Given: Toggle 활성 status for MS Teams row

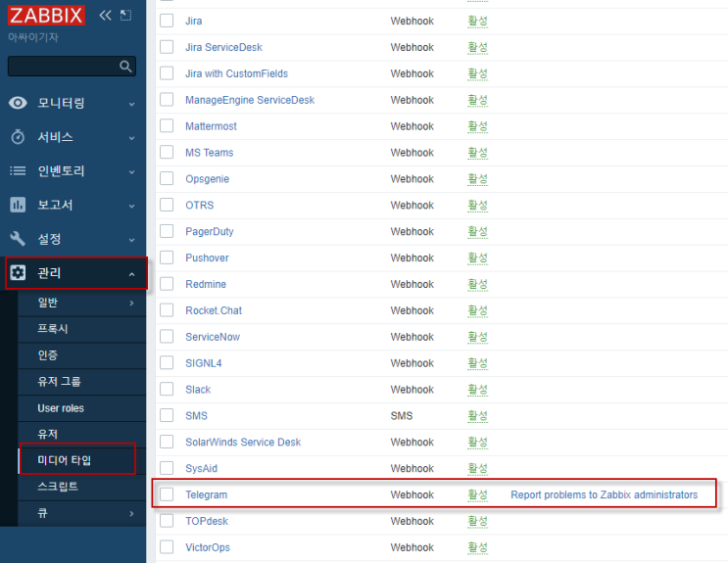Looking at the screenshot, I should (478, 153).
